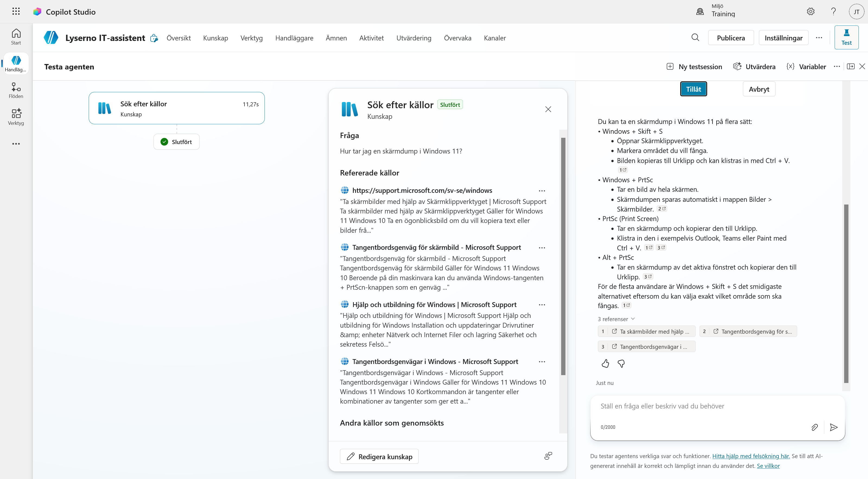Open reference 1 Ta skärmbilder med hjälp
Screen dimensions: 868x479
click(x=647, y=331)
